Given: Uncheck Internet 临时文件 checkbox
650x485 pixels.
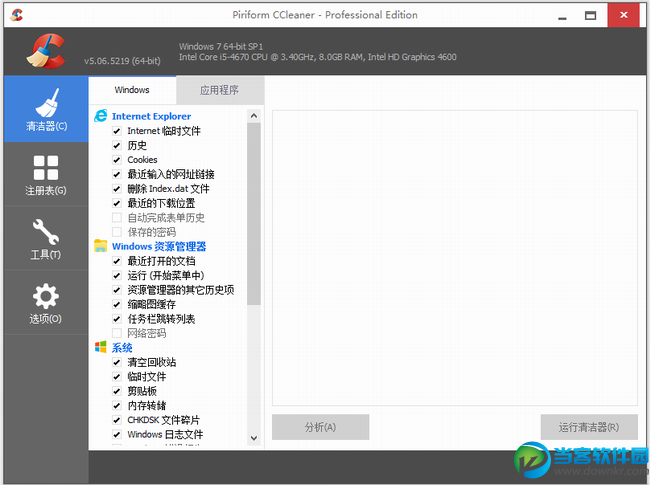Looking at the screenshot, I should [x=117, y=131].
